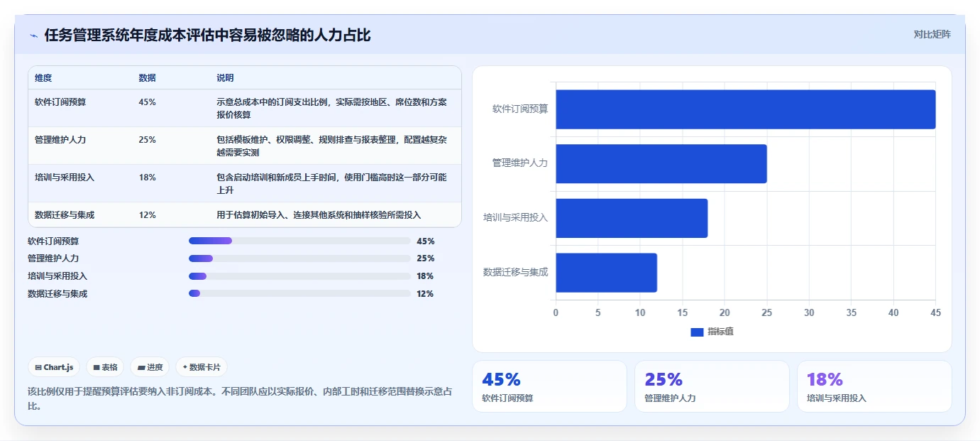
Task: Click the 45% cell in the table
Action: (148, 102)
